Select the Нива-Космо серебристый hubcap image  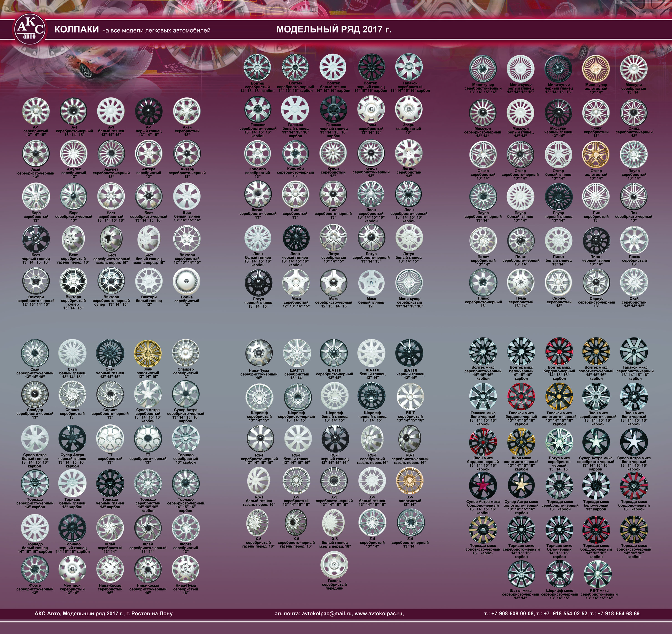110,569
